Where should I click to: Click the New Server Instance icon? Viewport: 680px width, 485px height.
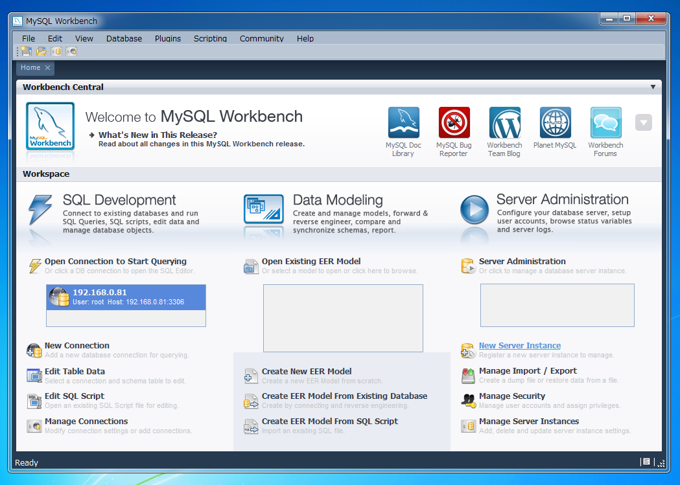click(468, 350)
